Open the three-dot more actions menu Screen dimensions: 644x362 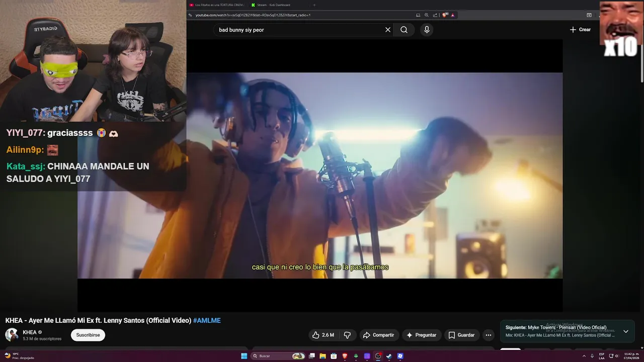[x=488, y=335]
